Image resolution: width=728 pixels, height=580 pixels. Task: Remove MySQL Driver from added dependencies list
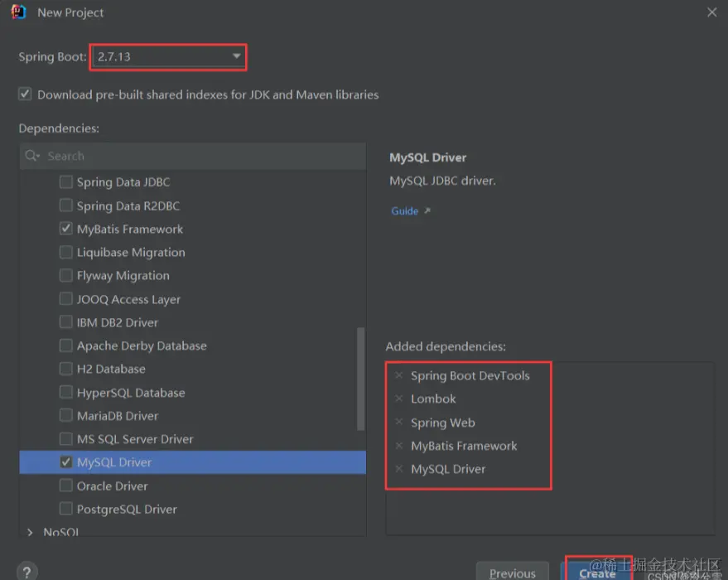398,469
